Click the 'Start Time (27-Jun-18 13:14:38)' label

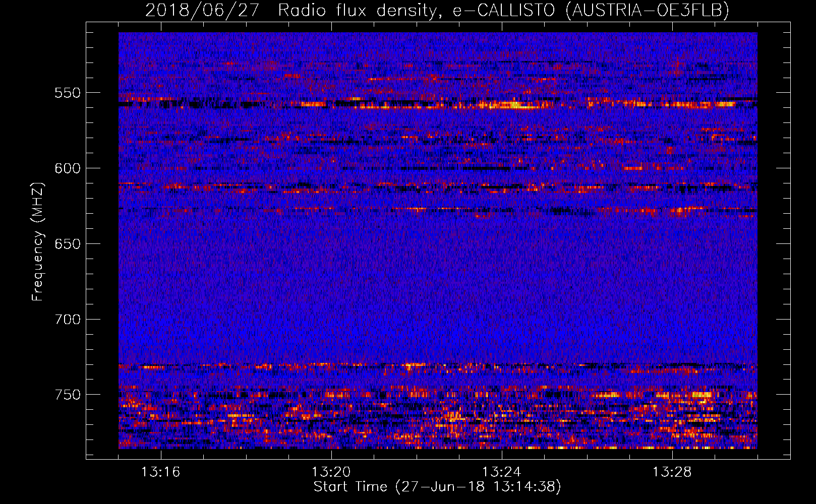point(437,487)
